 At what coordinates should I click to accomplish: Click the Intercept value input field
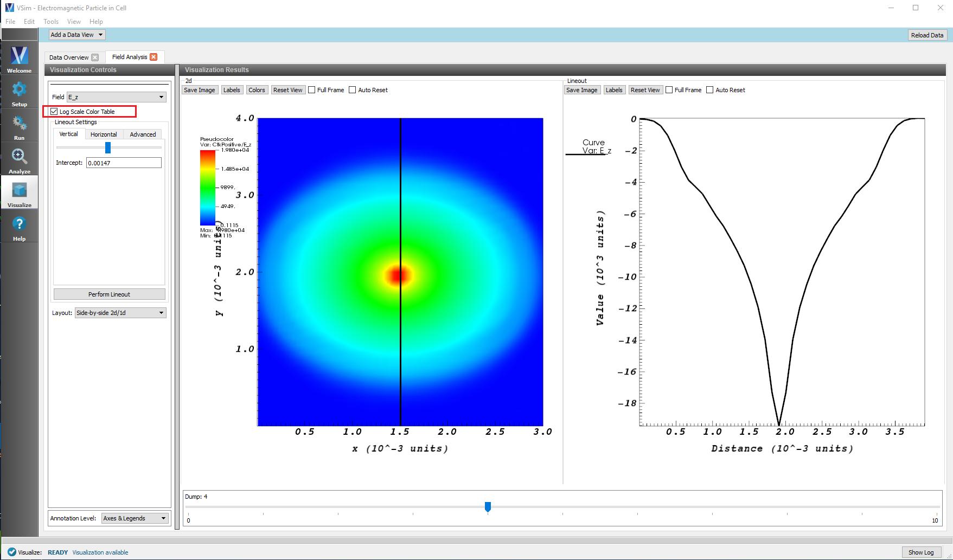[x=124, y=163]
